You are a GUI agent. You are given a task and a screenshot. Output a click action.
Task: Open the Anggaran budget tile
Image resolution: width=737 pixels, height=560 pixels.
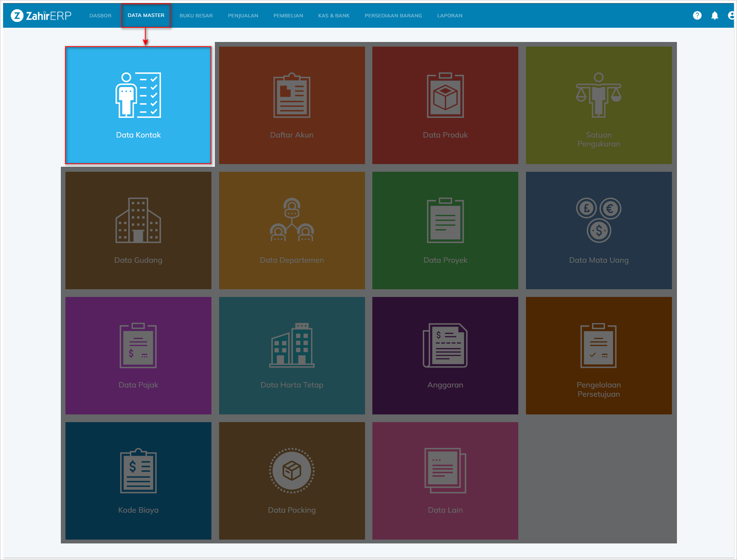click(x=445, y=355)
